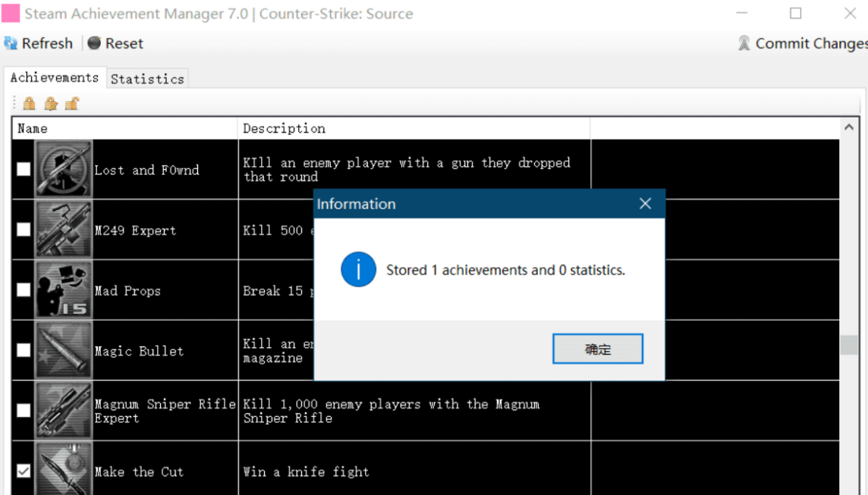
Task: Click the first padlock icon (lock all)
Action: pos(29,103)
